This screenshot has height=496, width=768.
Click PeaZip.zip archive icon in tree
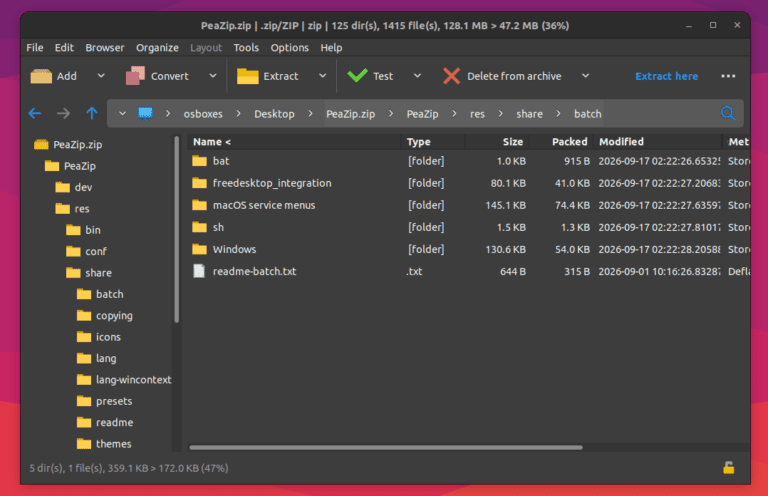(x=41, y=144)
